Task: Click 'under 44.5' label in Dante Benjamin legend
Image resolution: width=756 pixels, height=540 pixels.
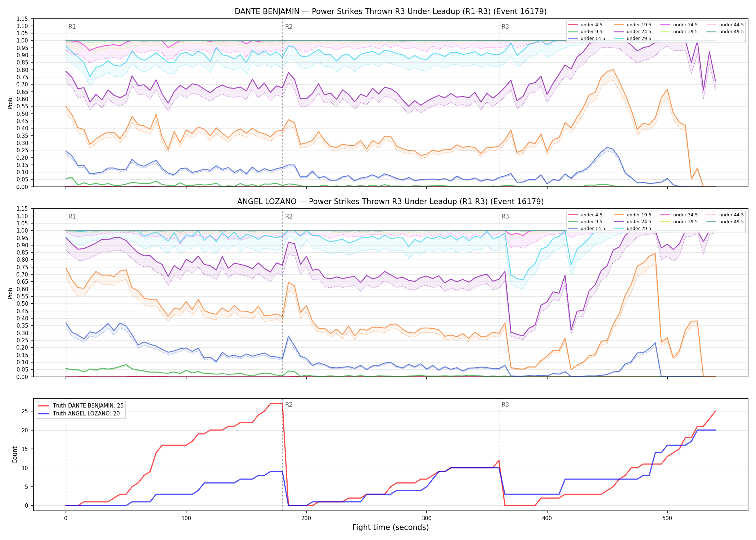Action: [732, 25]
